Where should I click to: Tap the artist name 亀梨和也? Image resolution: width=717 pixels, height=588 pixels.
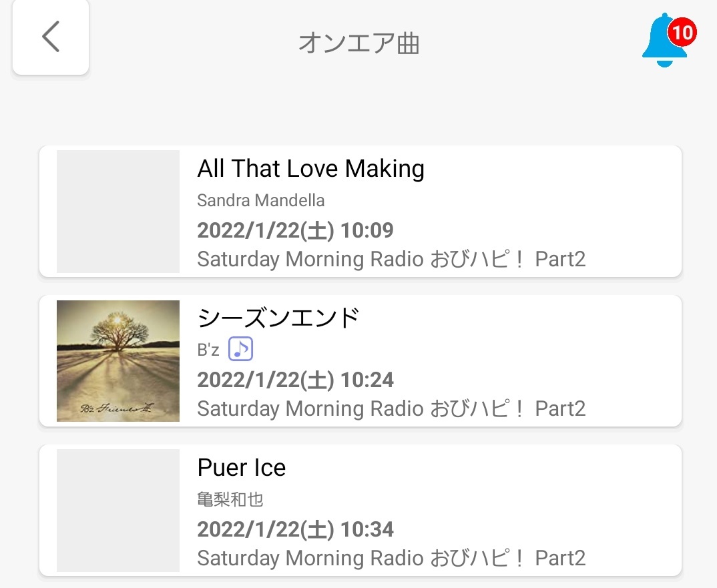(x=230, y=499)
